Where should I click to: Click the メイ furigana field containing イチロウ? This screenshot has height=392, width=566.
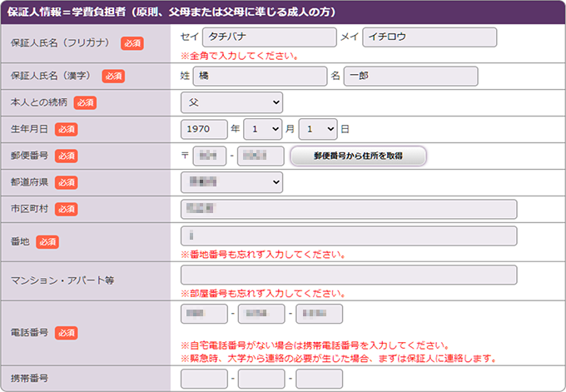click(429, 38)
